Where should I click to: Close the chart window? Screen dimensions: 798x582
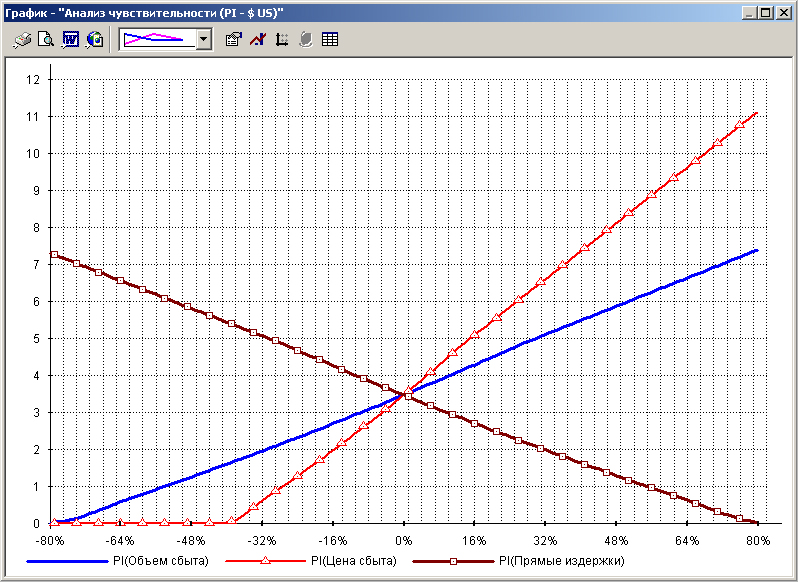783,13
